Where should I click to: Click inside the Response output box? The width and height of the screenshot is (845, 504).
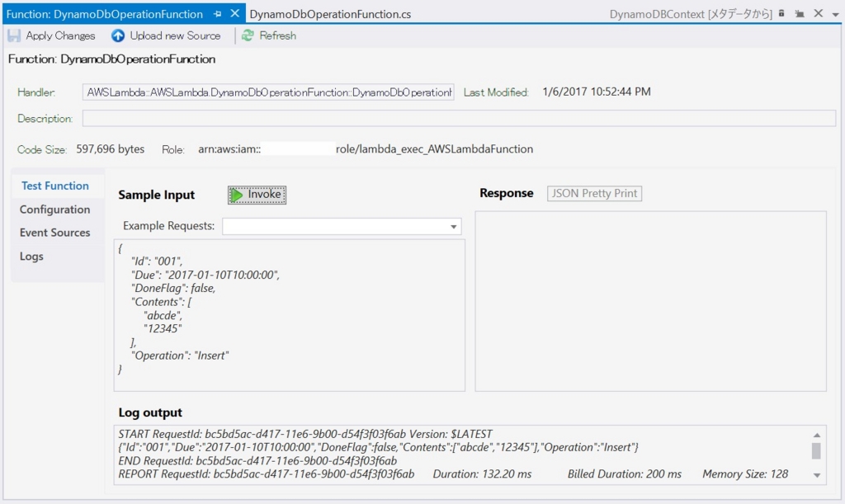(650, 301)
